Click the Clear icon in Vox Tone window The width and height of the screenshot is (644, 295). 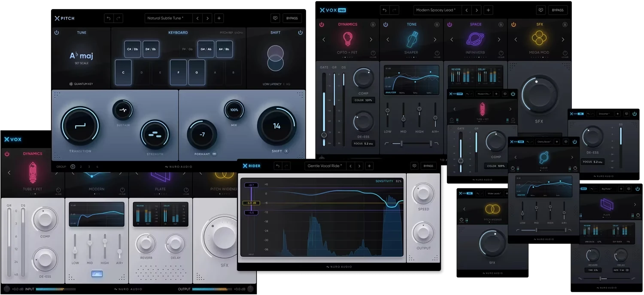click(x=544, y=157)
